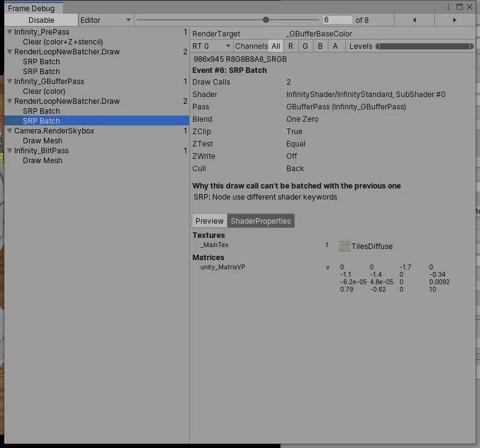The image size is (480, 448).
Task: Collapse the second RenderLoopNewBatcher.Draw node
Action: coord(9,101)
